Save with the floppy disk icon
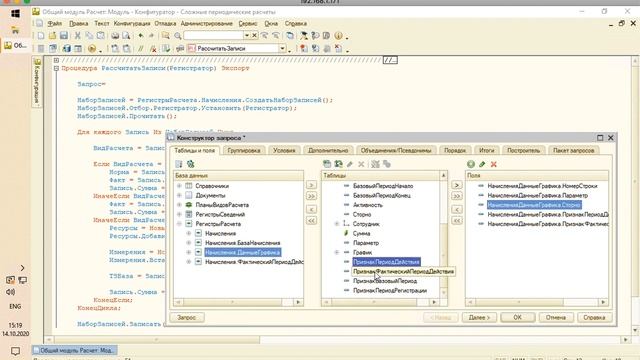 [64, 36]
